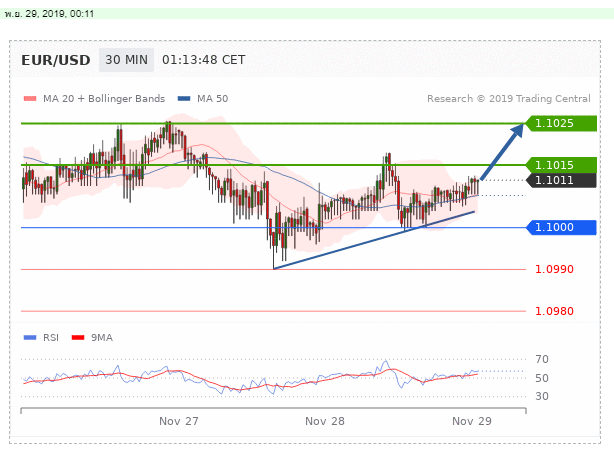Click the 1.1000 pivot price tag
The image size is (614, 452).
[561, 227]
